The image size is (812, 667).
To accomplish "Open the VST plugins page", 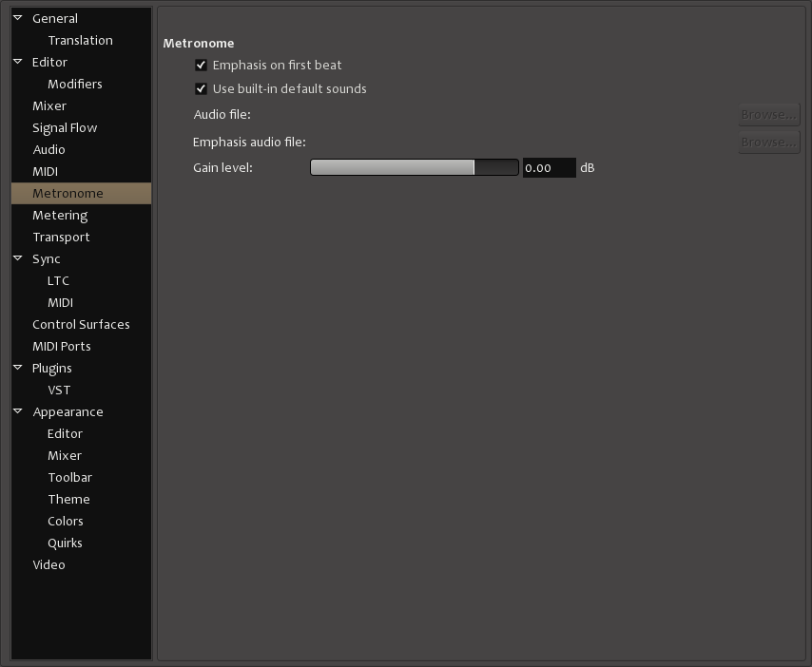I will (59, 391).
